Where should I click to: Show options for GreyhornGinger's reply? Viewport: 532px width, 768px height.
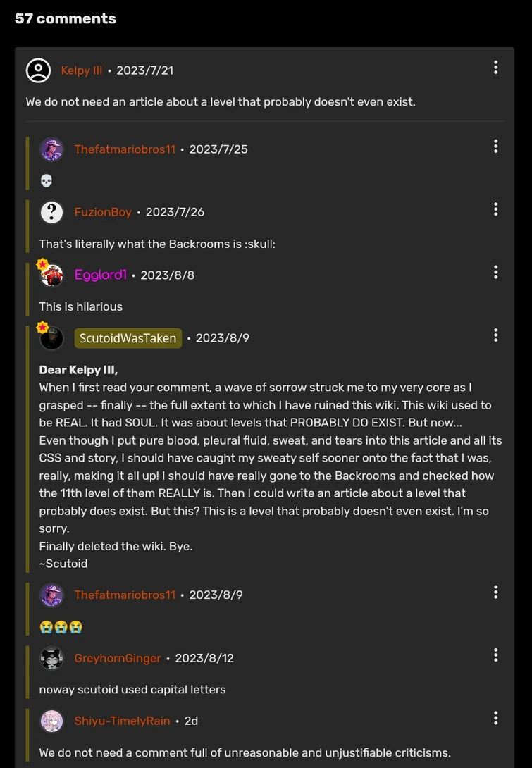click(495, 655)
